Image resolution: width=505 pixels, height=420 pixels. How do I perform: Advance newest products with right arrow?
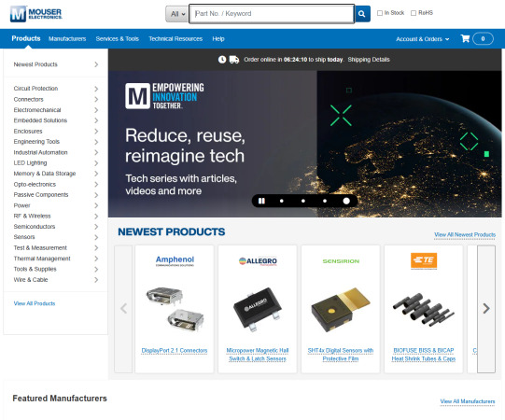click(x=486, y=309)
